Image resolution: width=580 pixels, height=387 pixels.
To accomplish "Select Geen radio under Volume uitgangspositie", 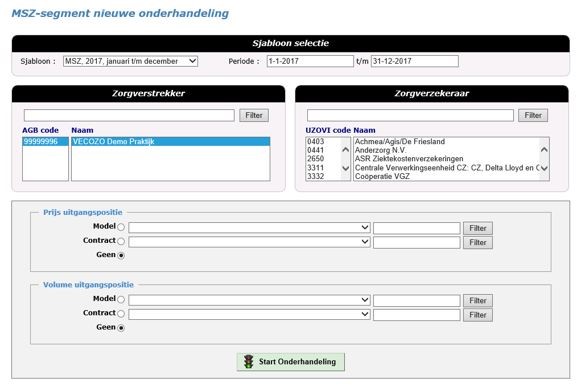I will point(121,328).
